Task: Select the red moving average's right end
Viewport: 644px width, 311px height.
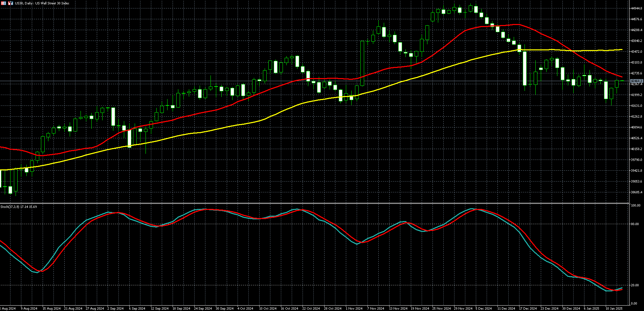Action: tap(621, 77)
